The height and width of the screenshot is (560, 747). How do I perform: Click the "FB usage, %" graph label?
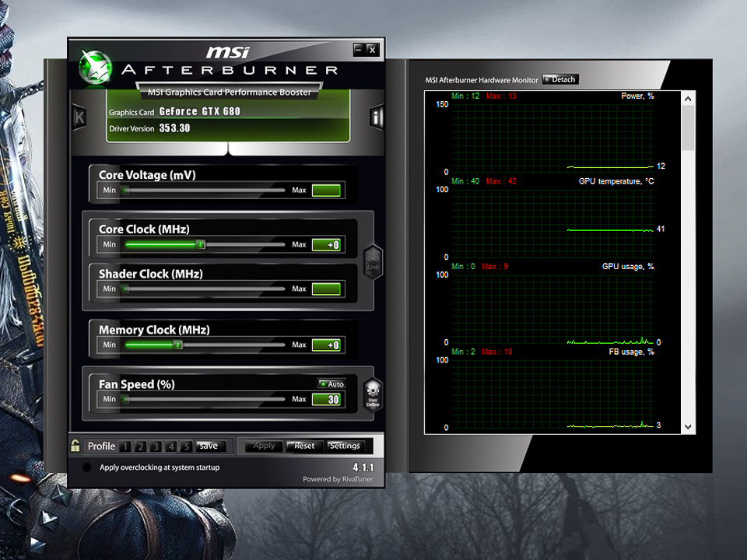(631, 352)
